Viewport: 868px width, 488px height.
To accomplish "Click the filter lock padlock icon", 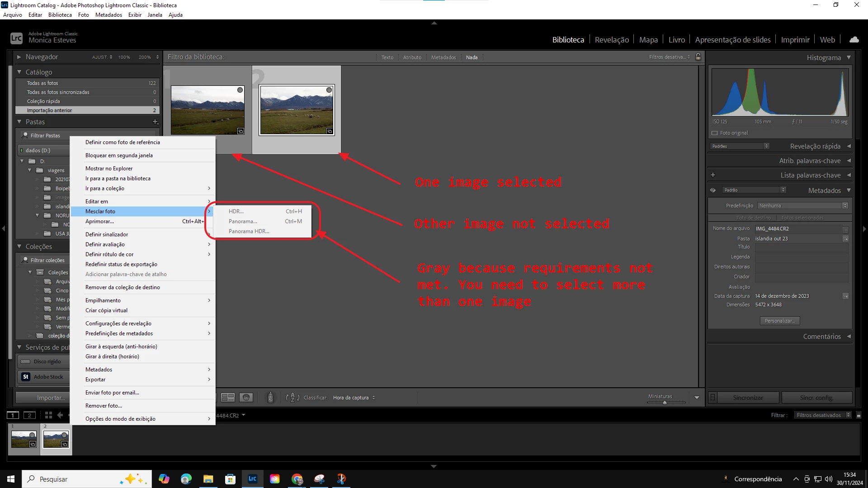I will tap(698, 57).
